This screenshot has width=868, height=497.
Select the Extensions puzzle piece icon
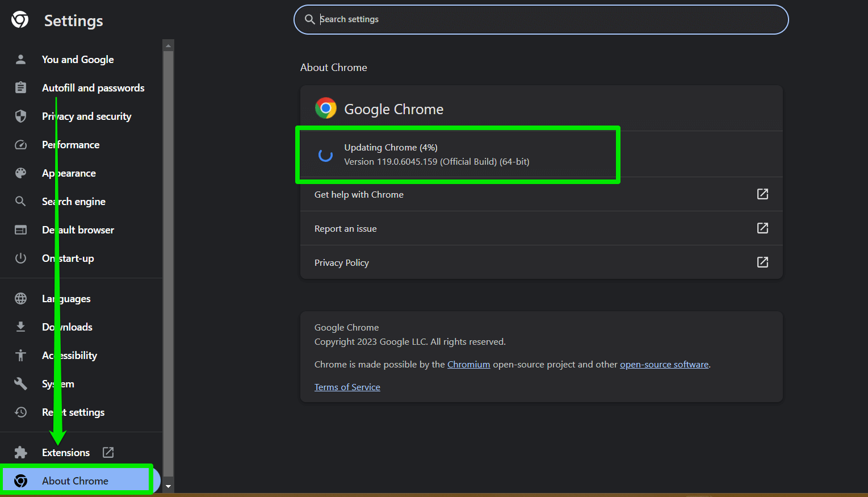tap(20, 452)
